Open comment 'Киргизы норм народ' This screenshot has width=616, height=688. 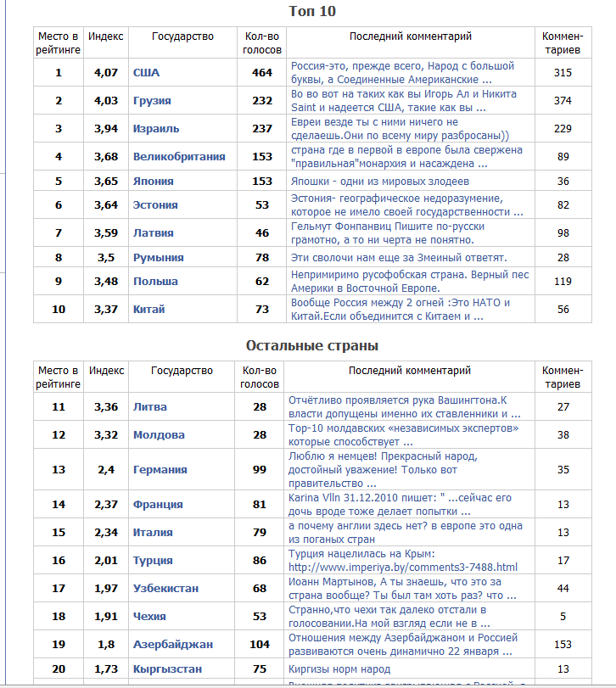coord(339,669)
